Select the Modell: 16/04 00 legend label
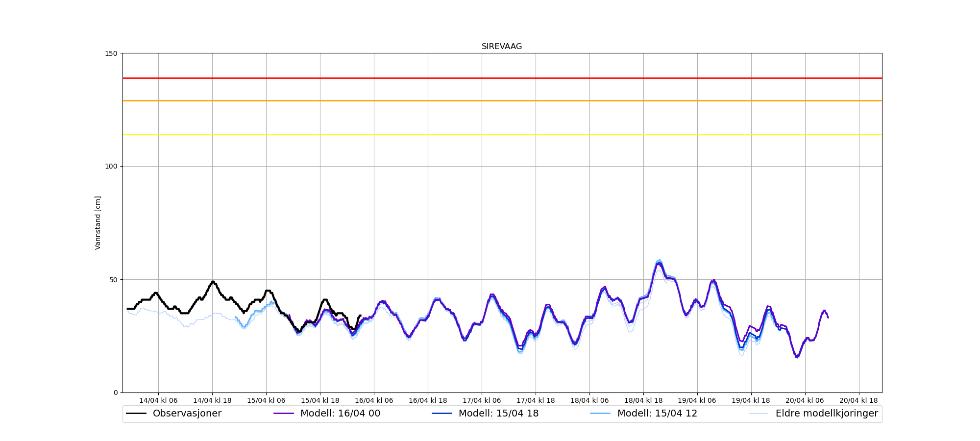Image resolution: width=980 pixels, height=441 pixels. pos(340,414)
